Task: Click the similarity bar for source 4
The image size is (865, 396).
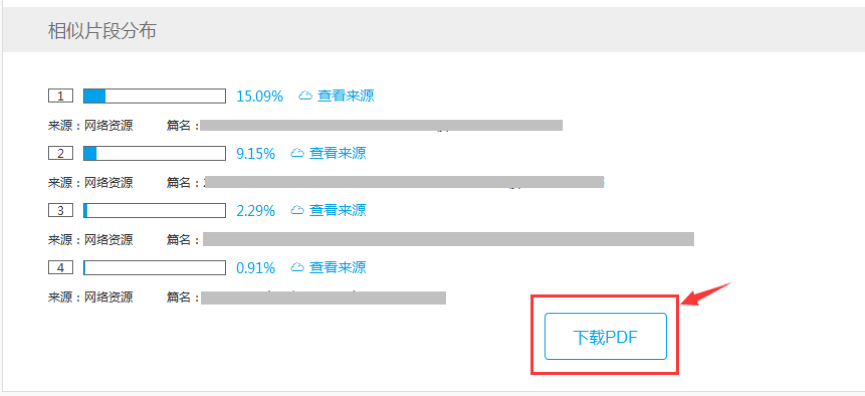Action: [154, 268]
